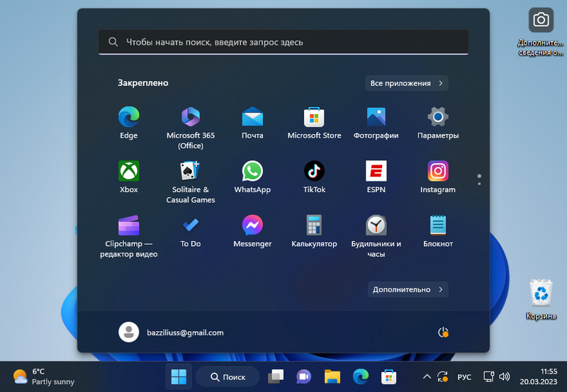Open the clock and date 20.03.2023
Viewport: 567px width, 392px height.
[x=539, y=377]
